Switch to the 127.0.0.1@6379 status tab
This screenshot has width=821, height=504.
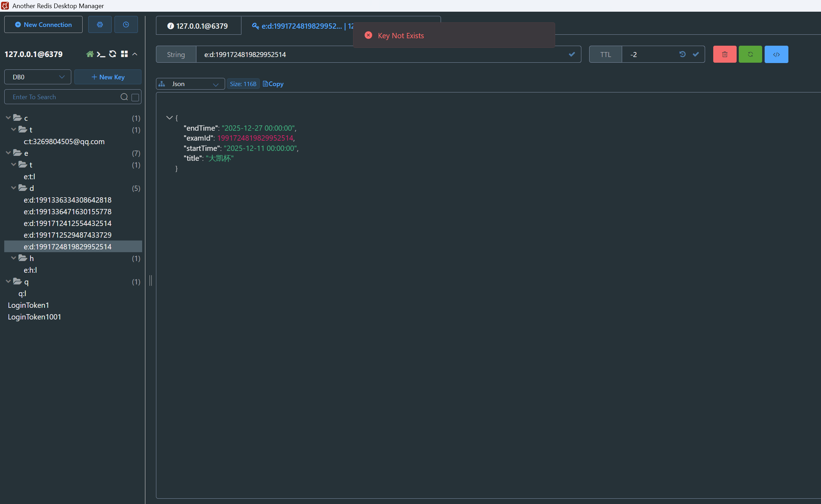(x=198, y=26)
